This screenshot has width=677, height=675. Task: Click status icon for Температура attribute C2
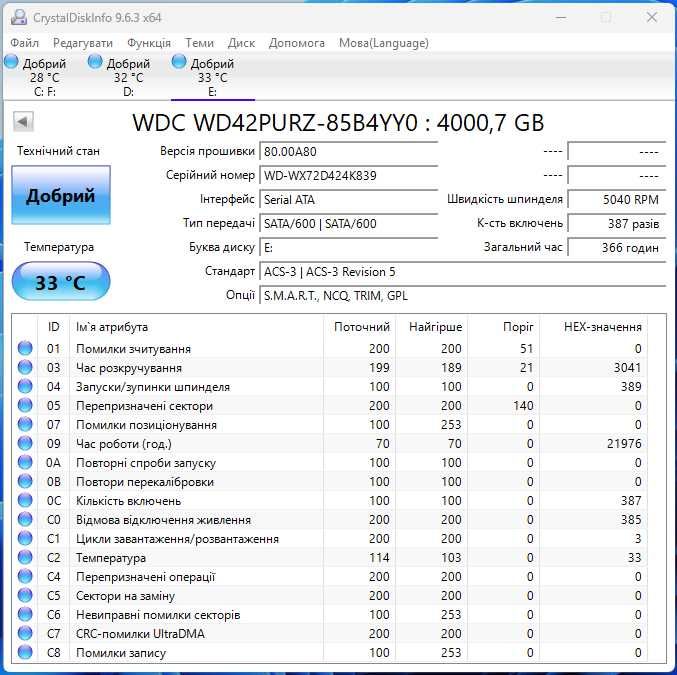[25, 557]
